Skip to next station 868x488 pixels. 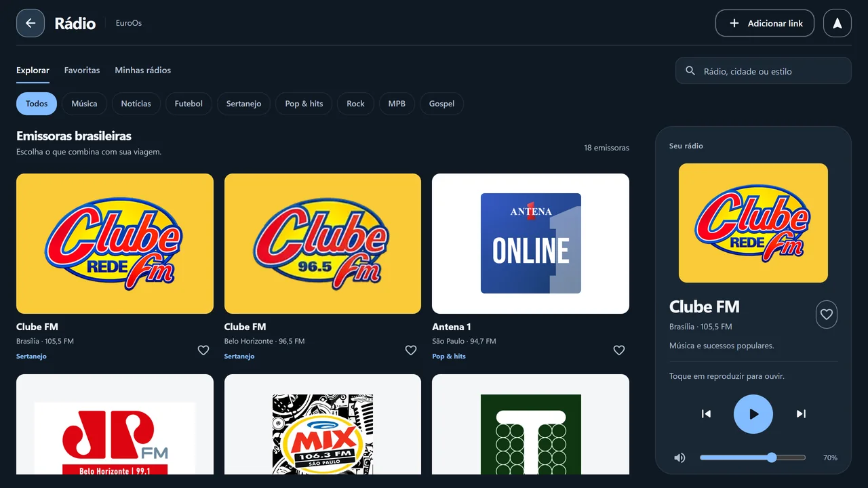click(x=801, y=413)
